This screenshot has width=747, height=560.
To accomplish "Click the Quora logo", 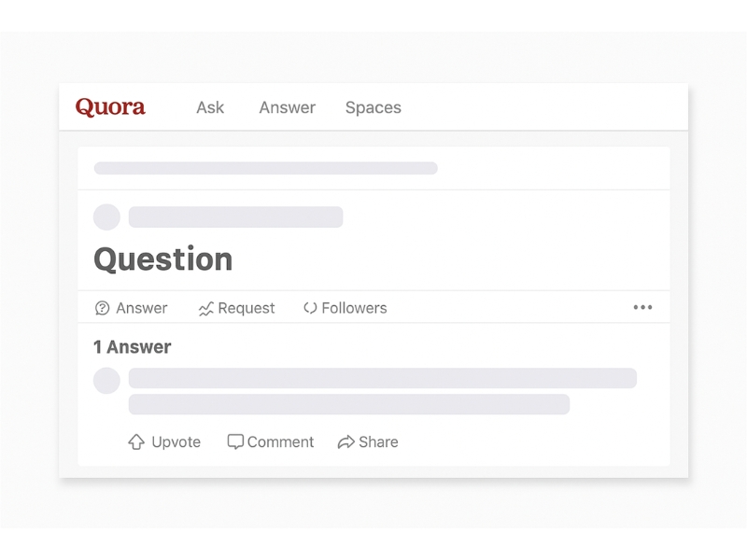I will [110, 106].
